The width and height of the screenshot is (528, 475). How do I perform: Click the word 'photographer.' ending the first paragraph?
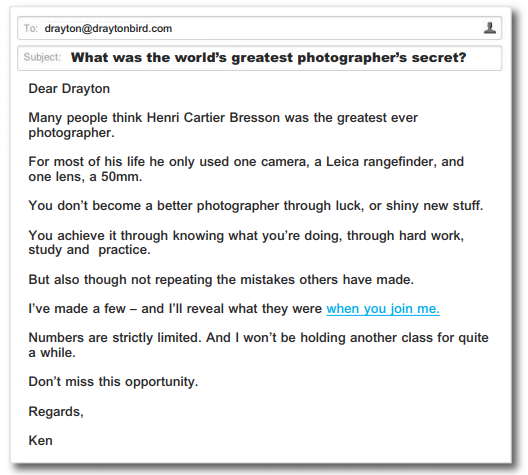(x=71, y=133)
